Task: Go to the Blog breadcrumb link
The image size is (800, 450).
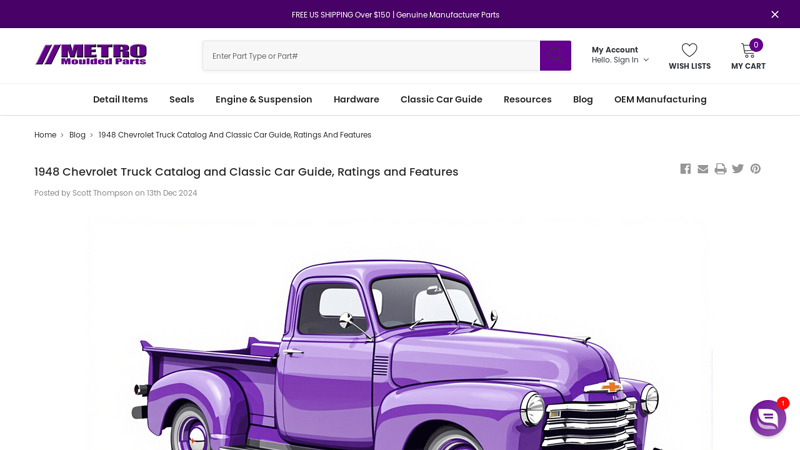Action: (x=77, y=135)
